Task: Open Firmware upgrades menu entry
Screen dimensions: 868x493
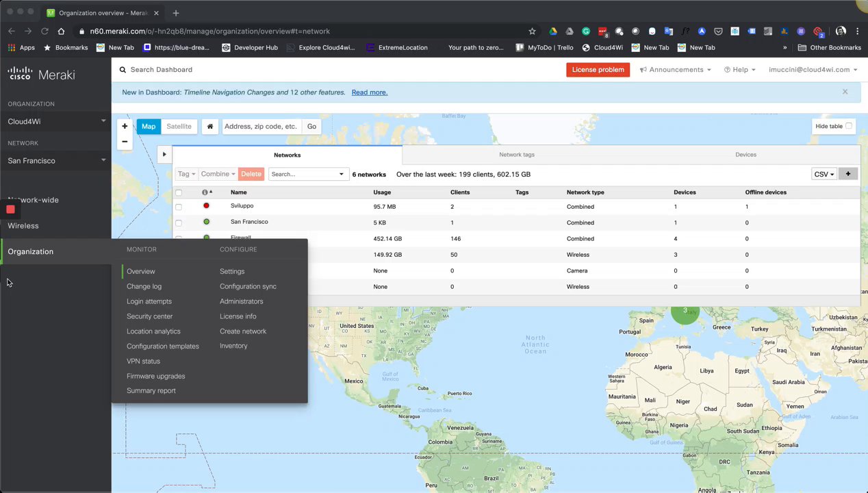Action: tap(155, 376)
